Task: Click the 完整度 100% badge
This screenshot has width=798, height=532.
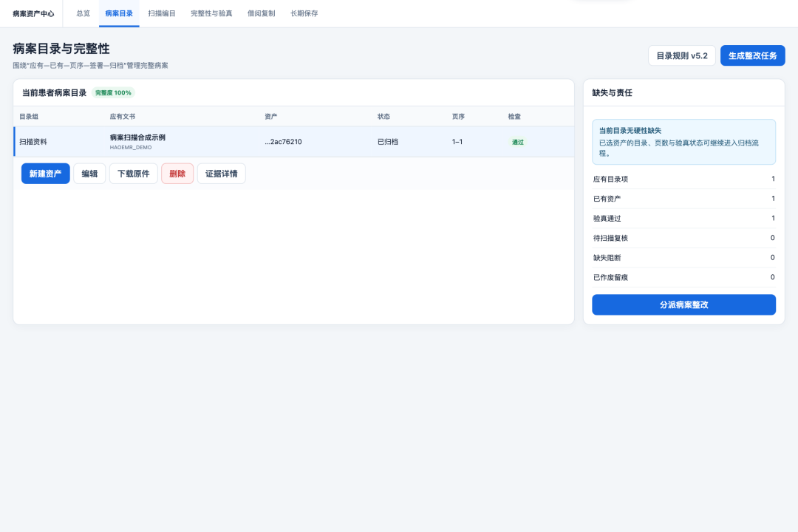Action: tap(113, 92)
